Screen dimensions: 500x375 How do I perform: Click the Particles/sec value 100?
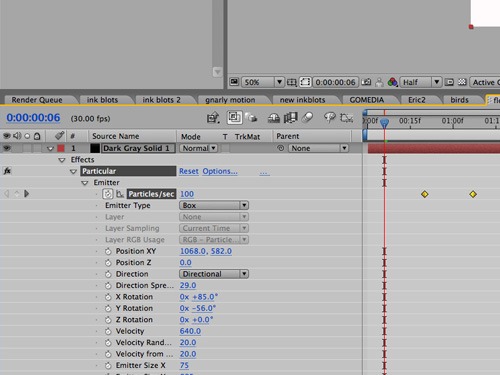pos(187,194)
